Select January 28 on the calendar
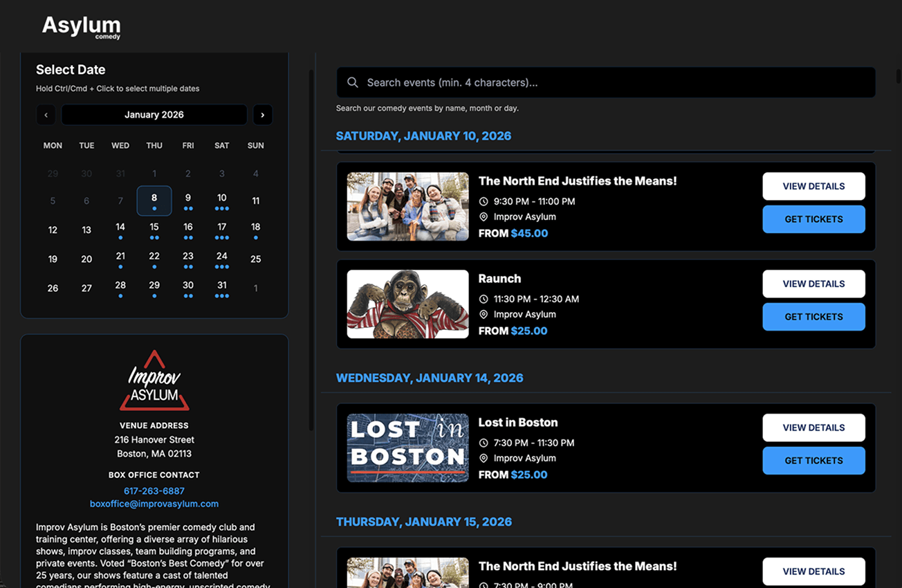Image resolution: width=902 pixels, height=588 pixels. click(x=120, y=288)
